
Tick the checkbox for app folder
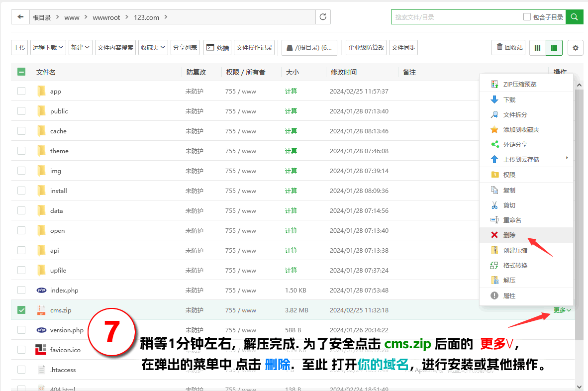pyautogui.click(x=21, y=91)
